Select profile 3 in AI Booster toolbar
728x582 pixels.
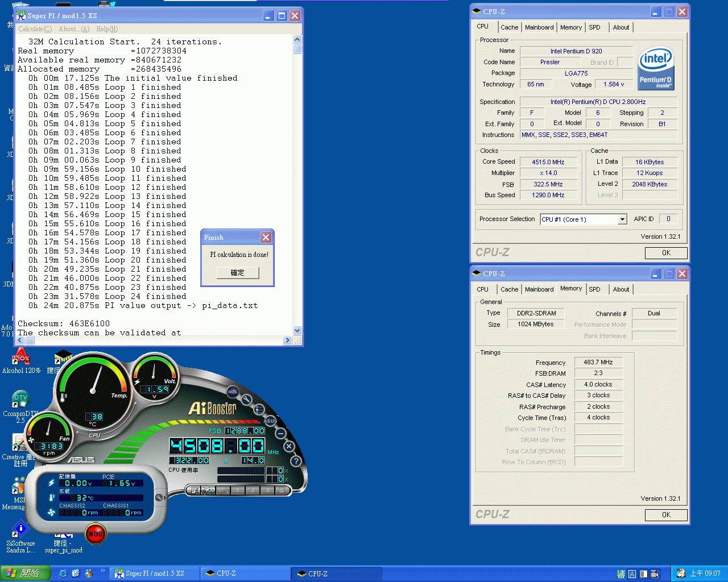tap(267, 490)
